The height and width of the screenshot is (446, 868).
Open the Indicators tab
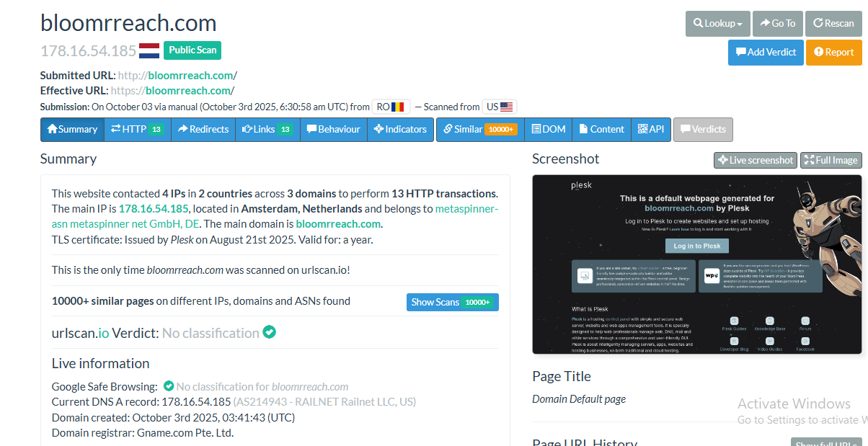coord(400,129)
